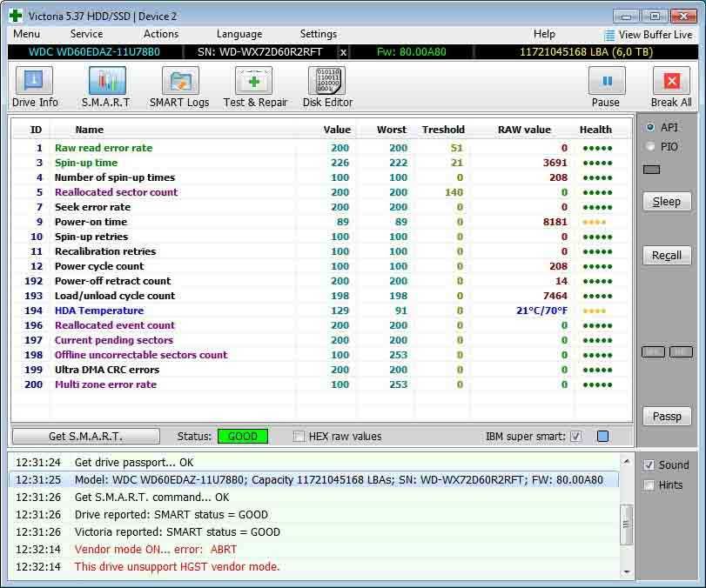Click the Seek error rate row
Viewport: 706px width, 588px height.
(320, 207)
